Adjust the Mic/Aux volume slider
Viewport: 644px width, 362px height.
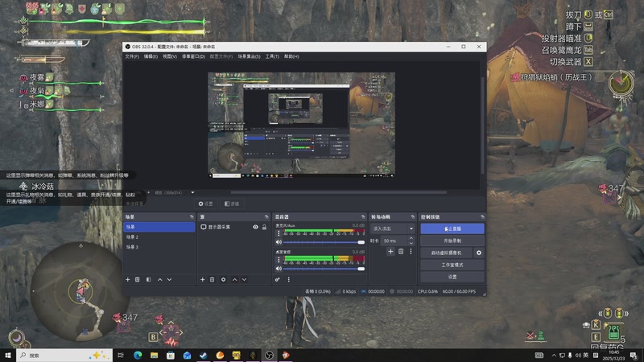tap(324, 242)
